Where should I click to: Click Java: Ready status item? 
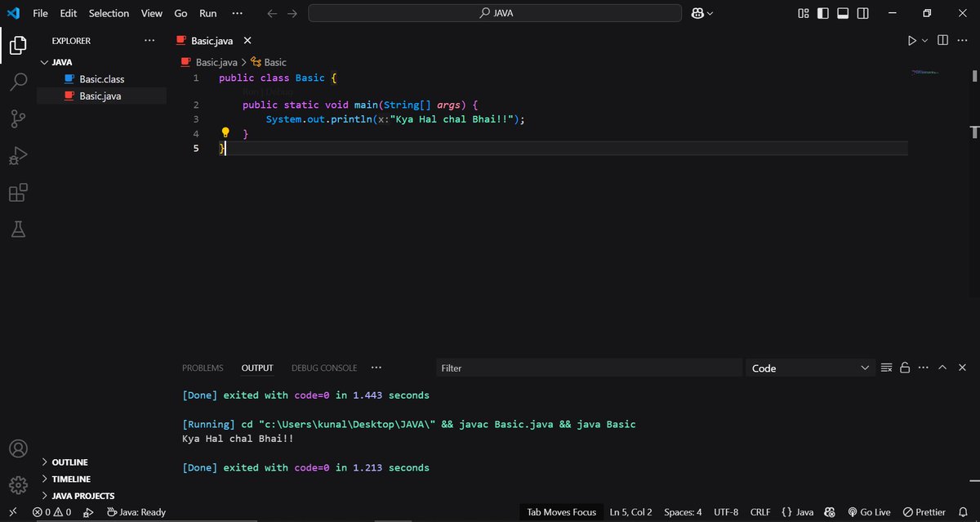click(136, 512)
